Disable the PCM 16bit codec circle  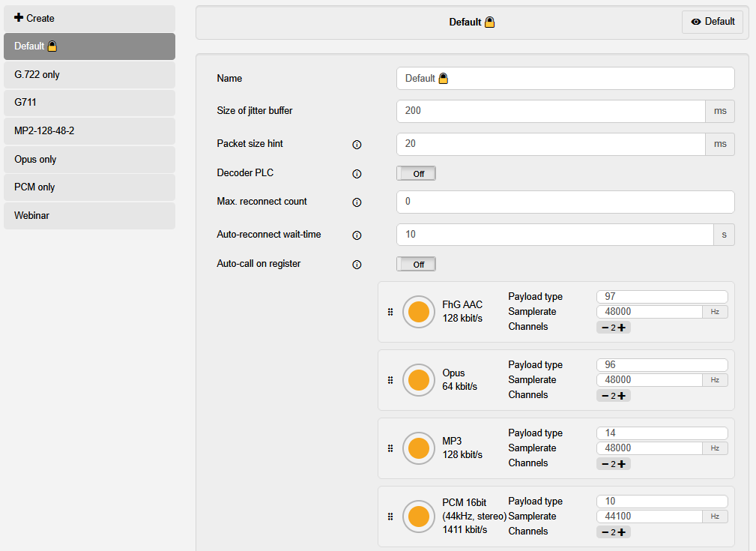[418, 517]
